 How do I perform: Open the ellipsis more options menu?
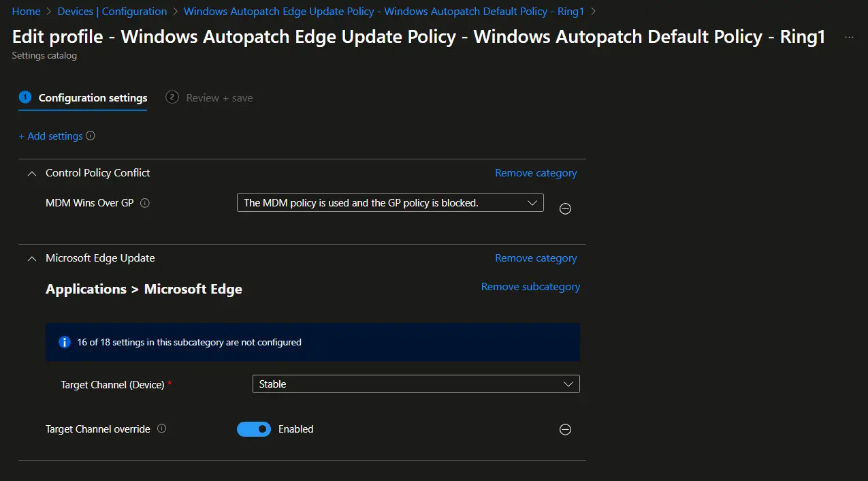coord(848,37)
